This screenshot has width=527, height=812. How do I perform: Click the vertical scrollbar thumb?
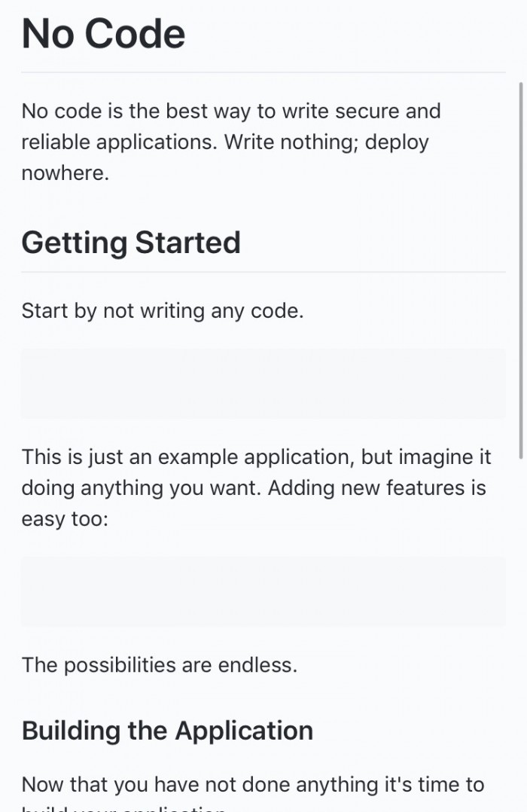(521, 270)
